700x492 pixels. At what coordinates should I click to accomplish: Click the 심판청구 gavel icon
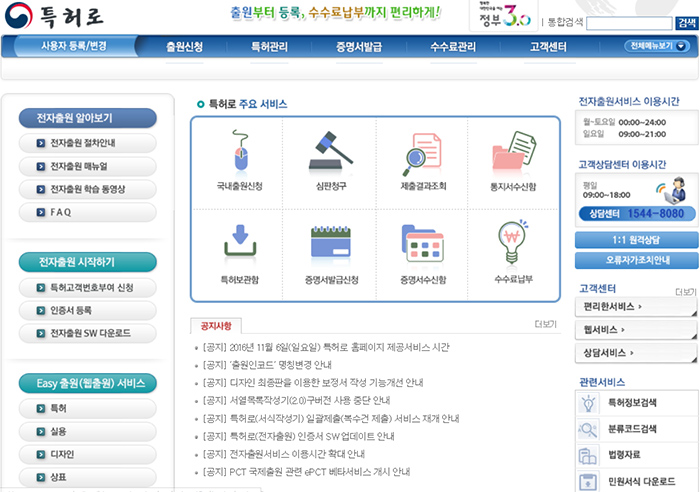tap(329, 153)
